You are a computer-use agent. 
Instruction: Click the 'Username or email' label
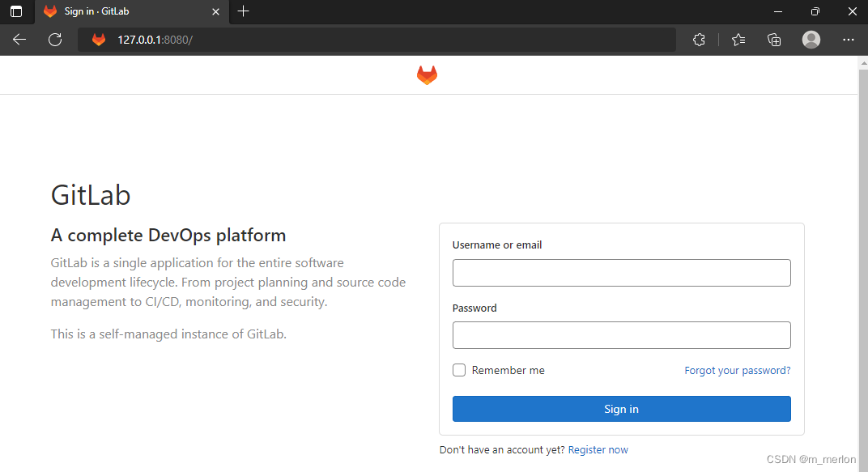(497, 245)
